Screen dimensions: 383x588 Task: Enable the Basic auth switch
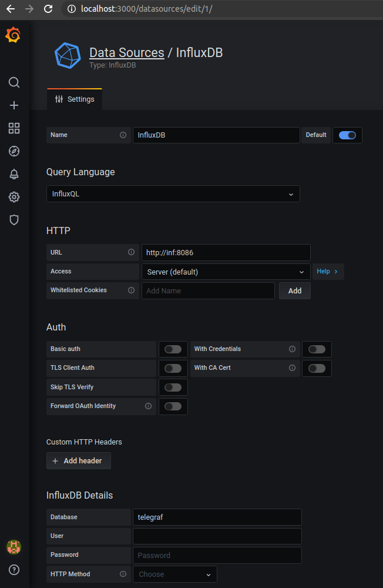173,349
